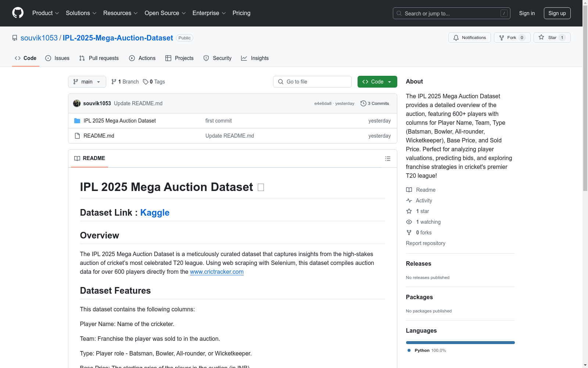This screenshot has height=368, width=588.
Task: Expand the Open Source menu
Action: point(165,13)
